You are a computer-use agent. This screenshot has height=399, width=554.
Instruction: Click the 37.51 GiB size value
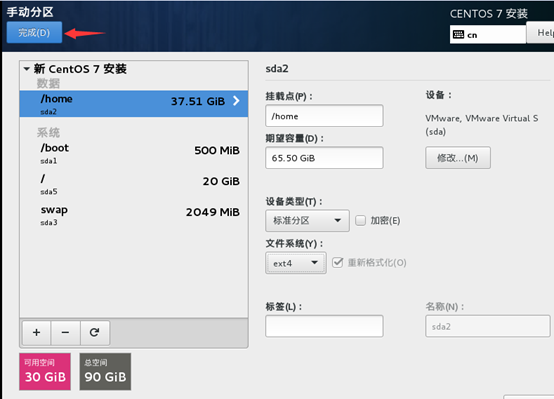pos(198,101)
